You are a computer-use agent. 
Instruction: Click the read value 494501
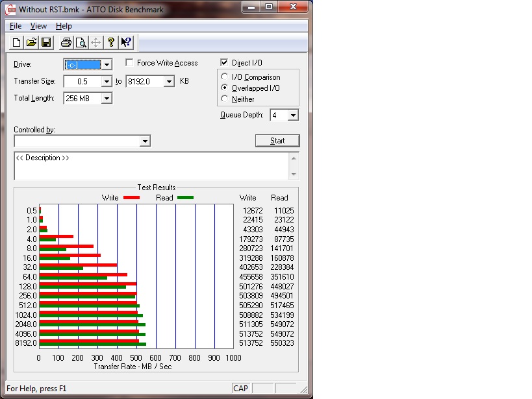point(282,296)
